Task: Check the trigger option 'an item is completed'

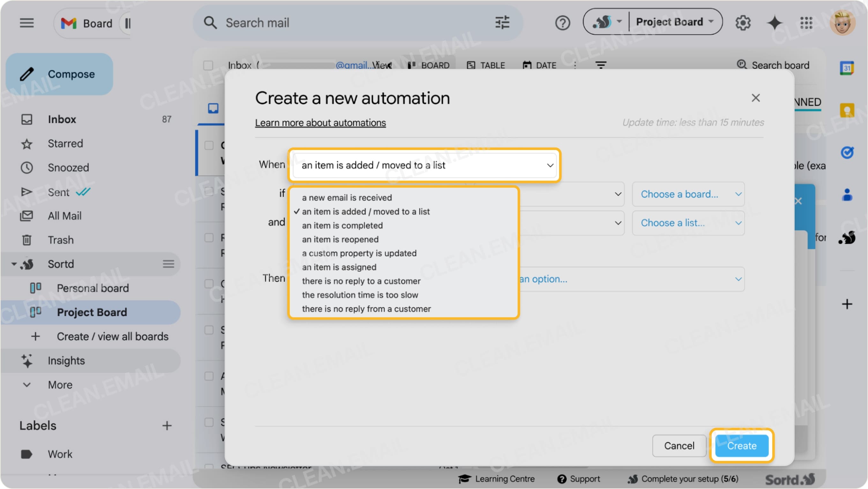Action: [x=342, y=225]
